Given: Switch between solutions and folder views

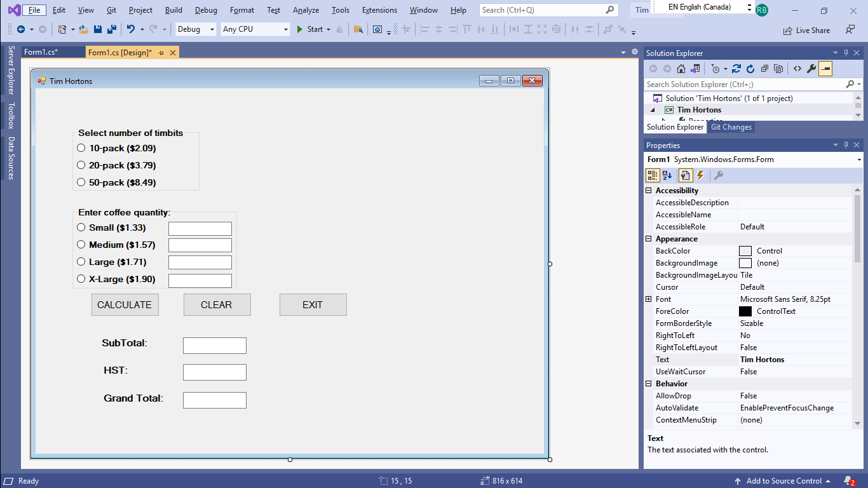Looking at the screenshot, I should coord(696,69).
